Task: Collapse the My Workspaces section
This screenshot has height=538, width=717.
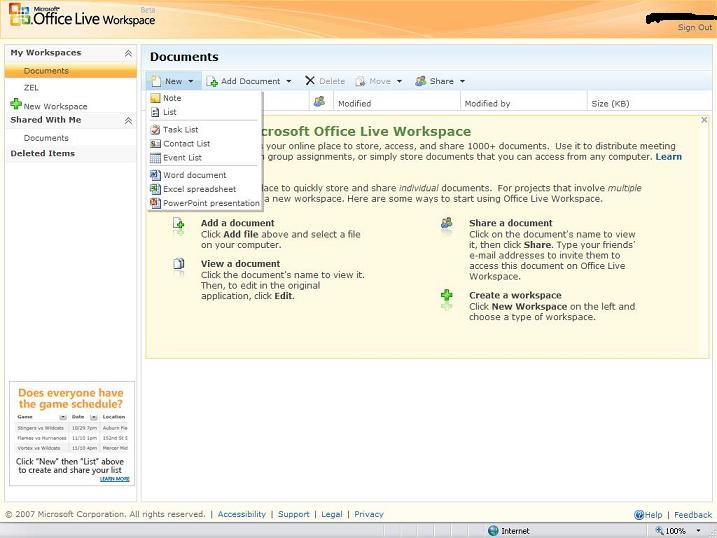Action: pyautogui.click(x=128, y=53)
